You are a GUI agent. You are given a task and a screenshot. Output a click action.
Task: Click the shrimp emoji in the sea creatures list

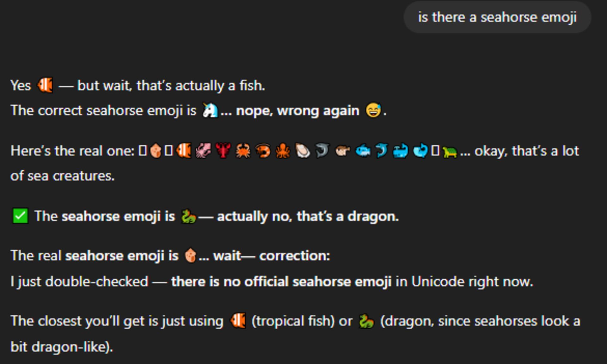tap(263, 150)
